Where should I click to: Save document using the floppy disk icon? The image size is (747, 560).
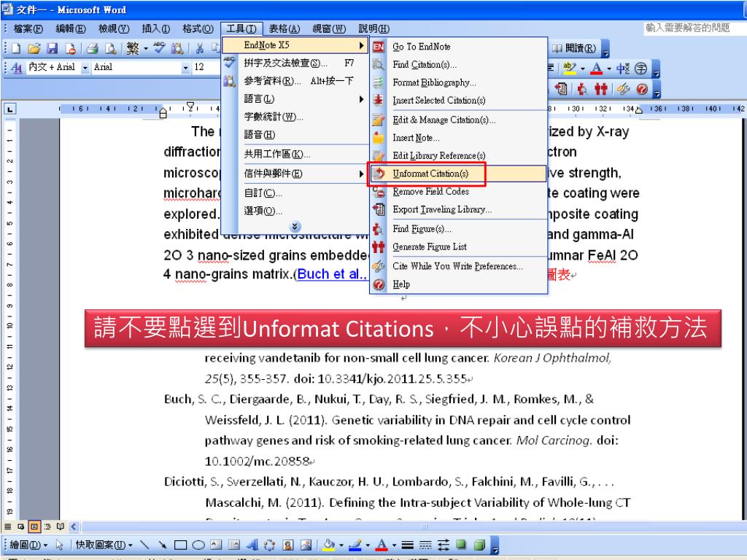tap(53, 48)
